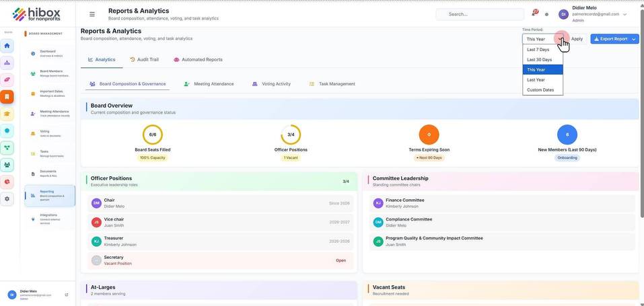Click the DM avatar in Chair row
This screenshot has height=306, width=644.
point(96,203)
